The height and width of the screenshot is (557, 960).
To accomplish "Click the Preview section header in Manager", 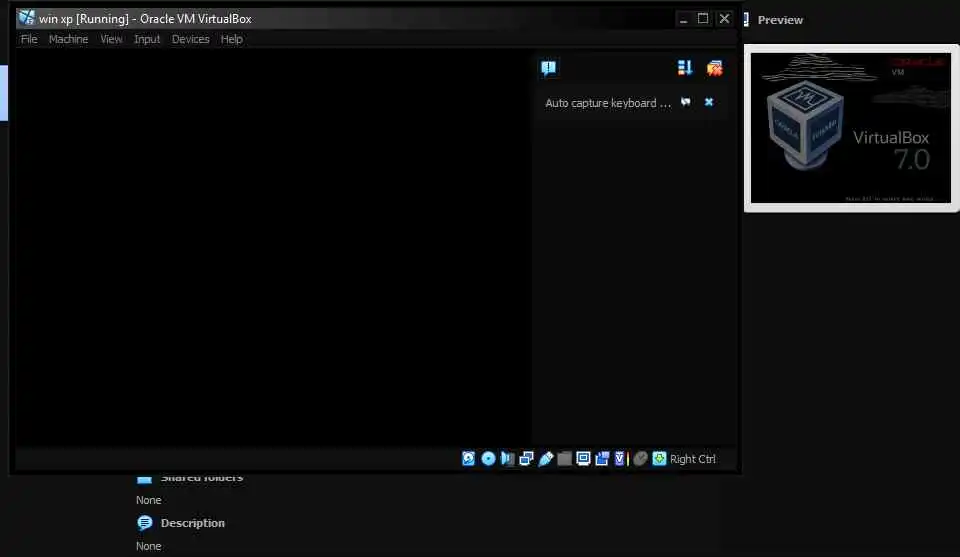I will (x=780, y=20).
